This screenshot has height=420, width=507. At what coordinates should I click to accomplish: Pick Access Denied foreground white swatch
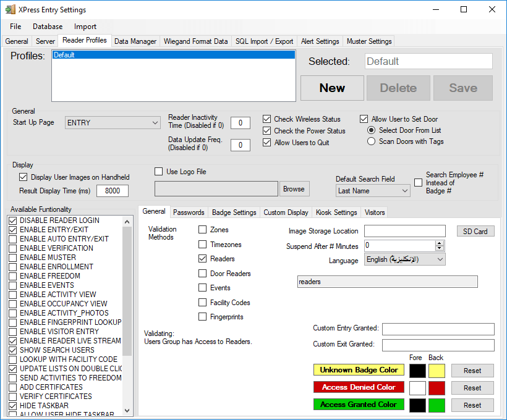pyautogui.click(x=417, y=388)
